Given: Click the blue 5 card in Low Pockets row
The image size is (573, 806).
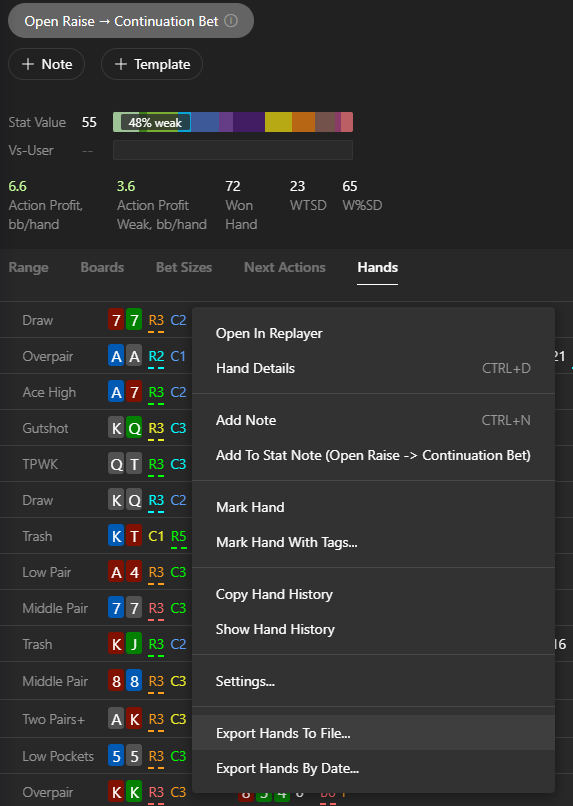Looking at the screenshot, I should point(116,756).
